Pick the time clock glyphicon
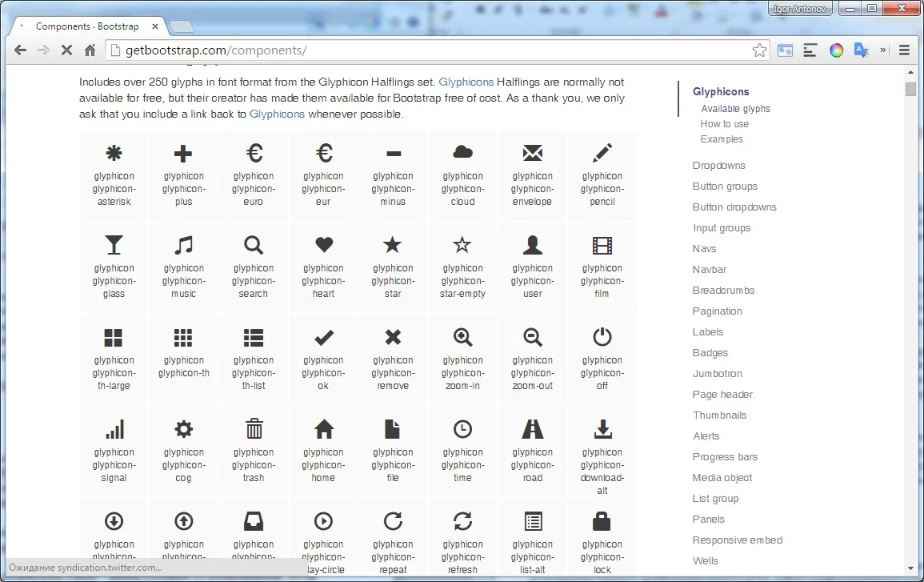 click(462, 429)
